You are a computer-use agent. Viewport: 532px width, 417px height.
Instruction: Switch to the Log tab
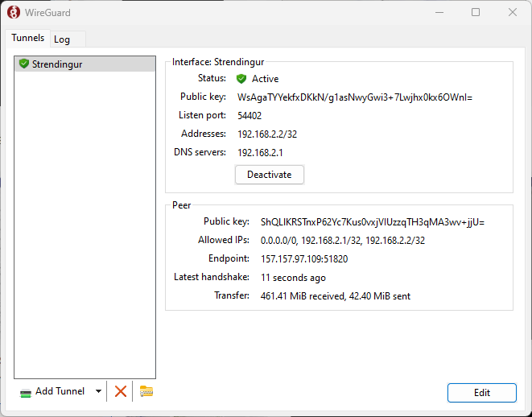click(x=62, y=39)
